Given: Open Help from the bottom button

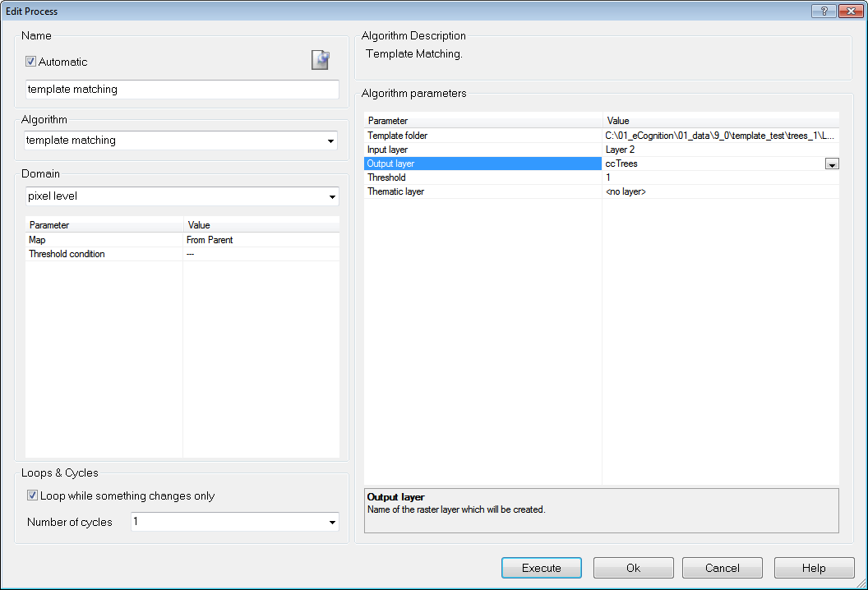Looking at the screenshot, I should click(814, 568).
